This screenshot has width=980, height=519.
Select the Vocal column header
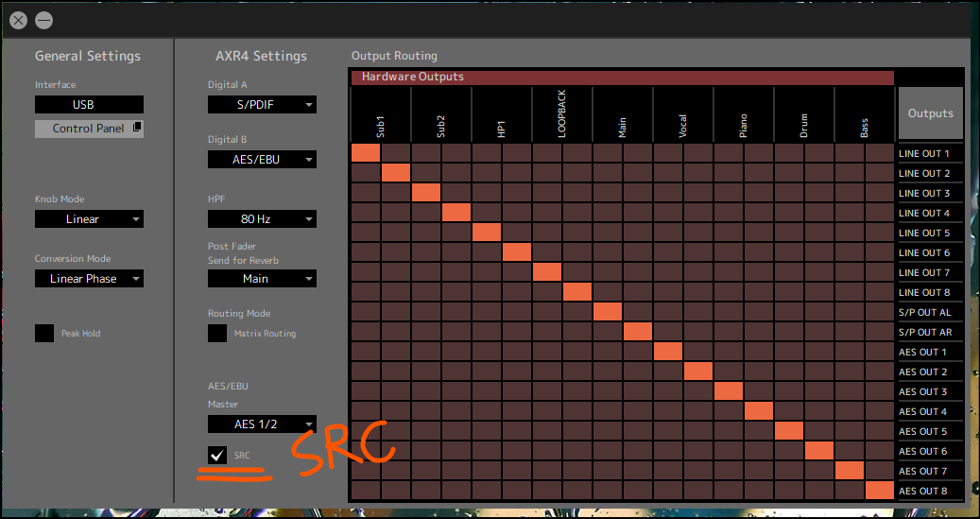pos(682,115)
